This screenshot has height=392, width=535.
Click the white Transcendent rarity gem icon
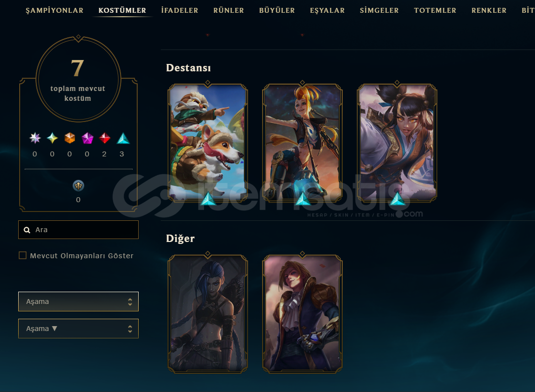pos(35,138)
